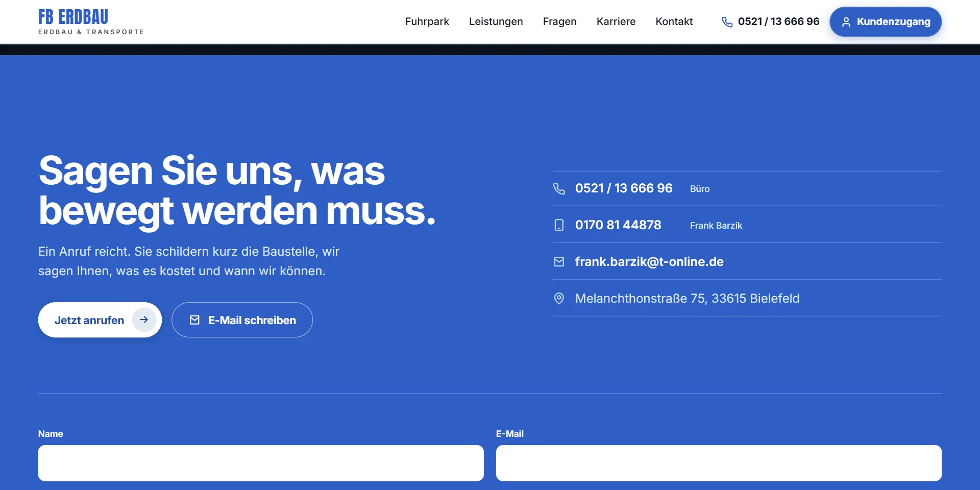Click the Name field label
The height and width of the screenshot is (490, 980).
51,434
